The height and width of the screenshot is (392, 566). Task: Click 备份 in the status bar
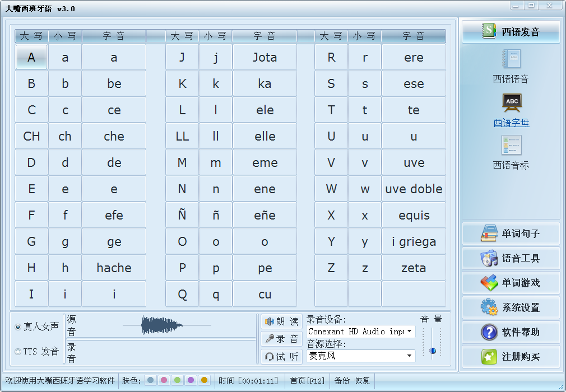(x=342, y=380)
